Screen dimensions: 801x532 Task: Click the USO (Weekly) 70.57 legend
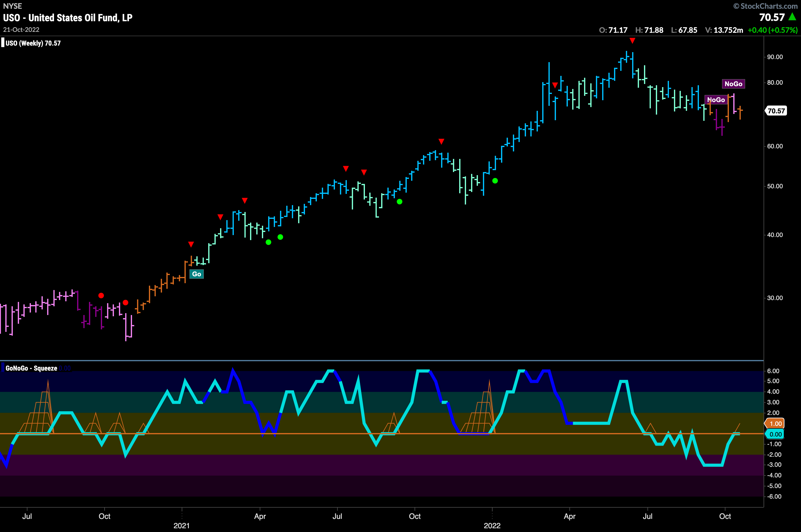33,43
